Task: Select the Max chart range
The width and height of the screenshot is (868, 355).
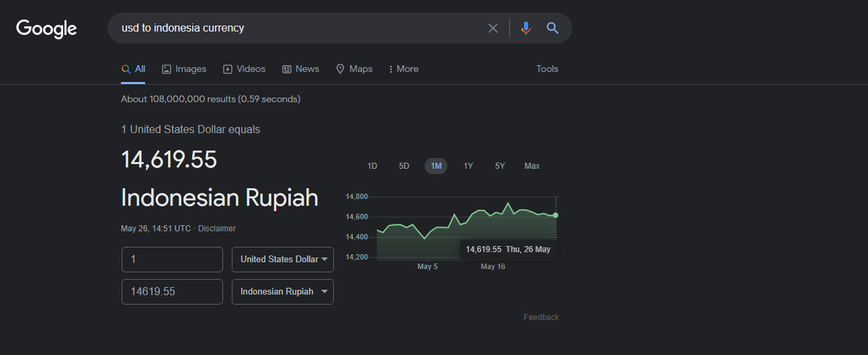Action: [532, 166]
